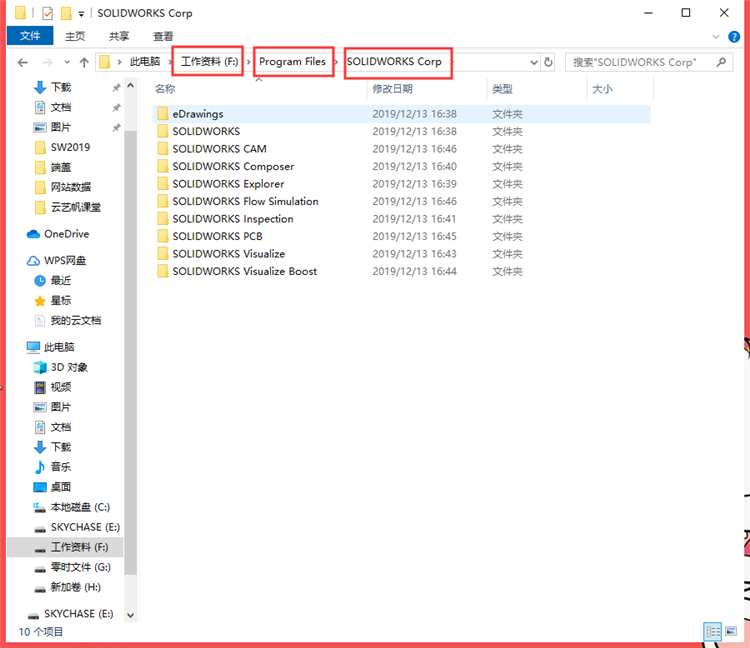Open 最近 recent cloud items
Screen dimensions: 750x648
click(x=53, y=281)
